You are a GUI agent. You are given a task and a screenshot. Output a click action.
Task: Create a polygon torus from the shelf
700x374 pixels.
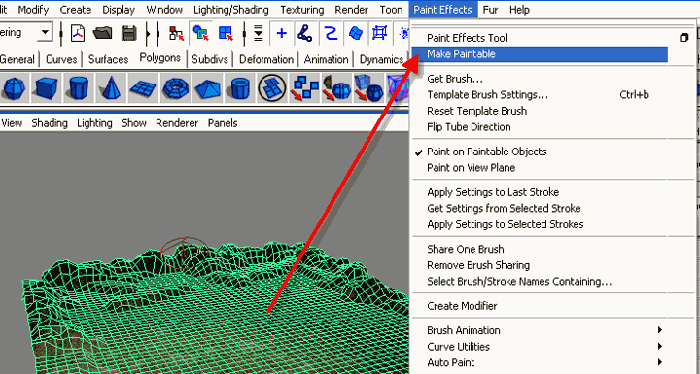pos(175,88)
